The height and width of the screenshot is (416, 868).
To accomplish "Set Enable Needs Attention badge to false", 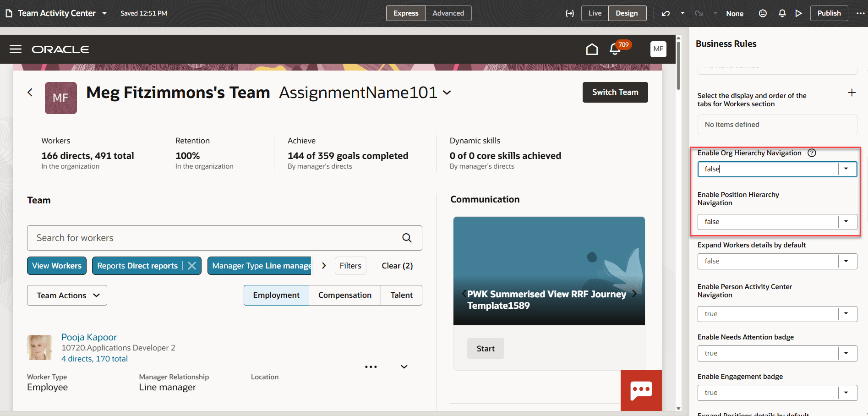I will (846, 353).
